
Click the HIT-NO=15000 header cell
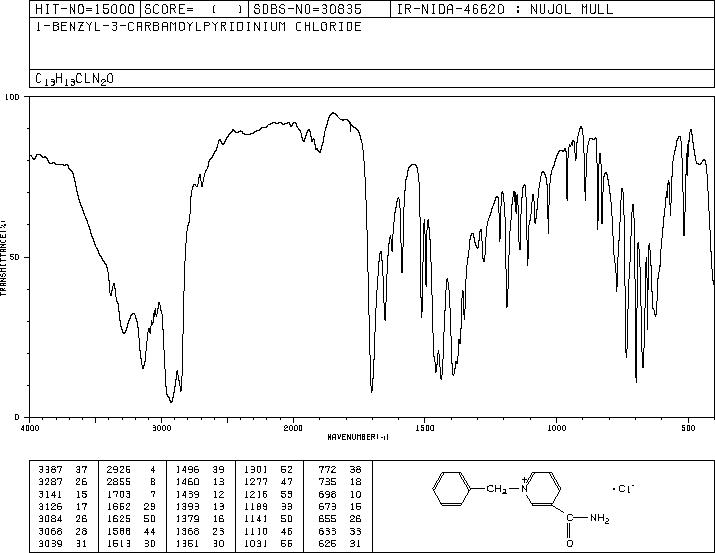(85, 9)
